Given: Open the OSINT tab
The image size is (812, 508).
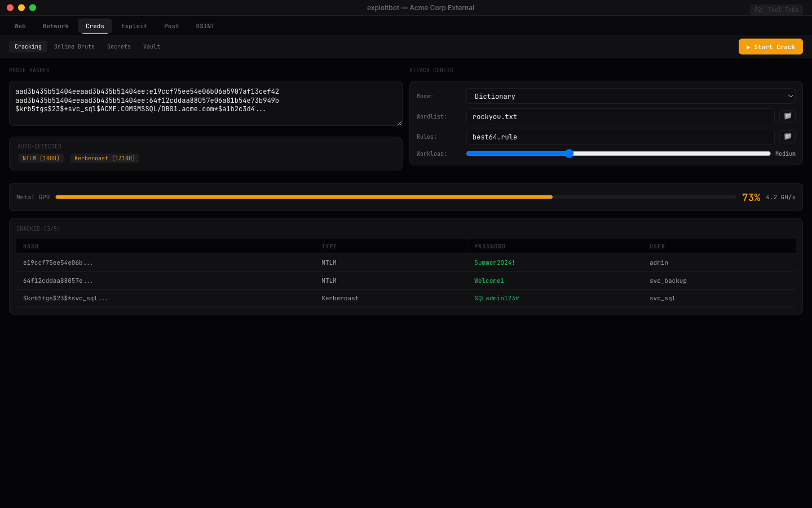Looking at the screenshot, I should (x=205, y=26).
